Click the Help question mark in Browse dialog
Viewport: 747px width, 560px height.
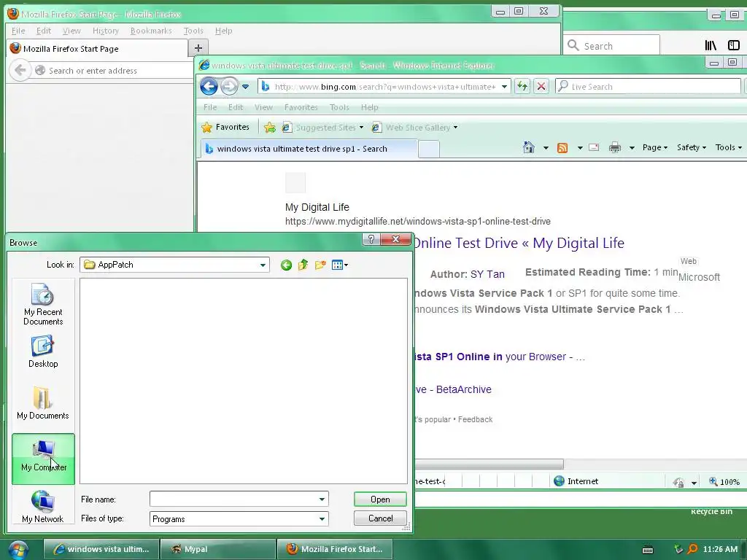tap(371, 239)
